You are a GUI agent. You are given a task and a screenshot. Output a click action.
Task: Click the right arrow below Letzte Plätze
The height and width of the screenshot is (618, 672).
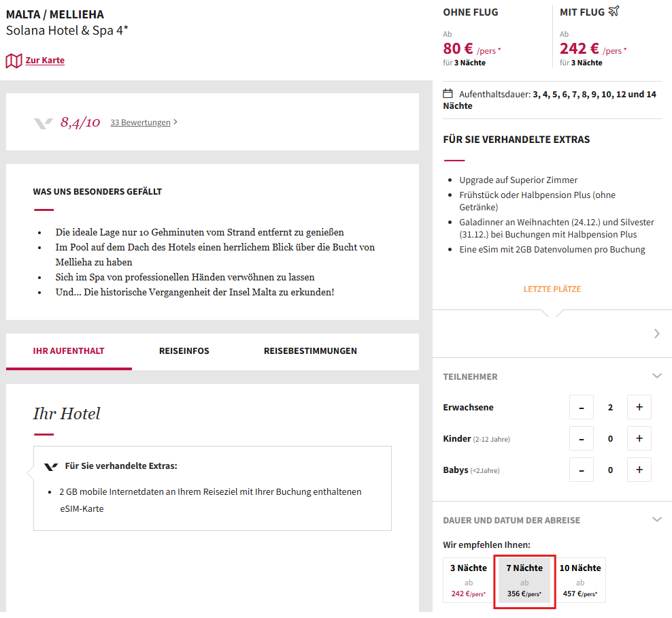[656, 334]
